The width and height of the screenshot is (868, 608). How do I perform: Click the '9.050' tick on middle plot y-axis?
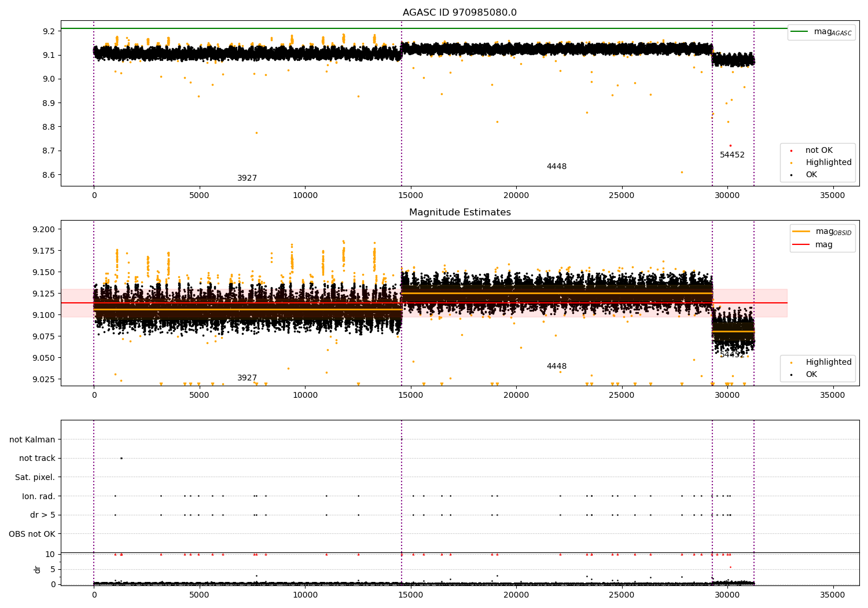(44, 358)
